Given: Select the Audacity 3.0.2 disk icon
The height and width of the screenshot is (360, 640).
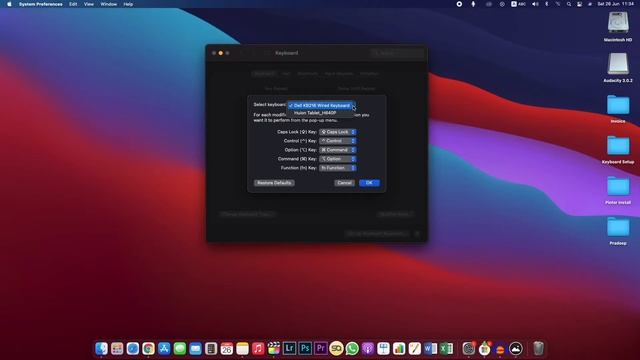Looking at the screenshot, I should coord(618,68).
